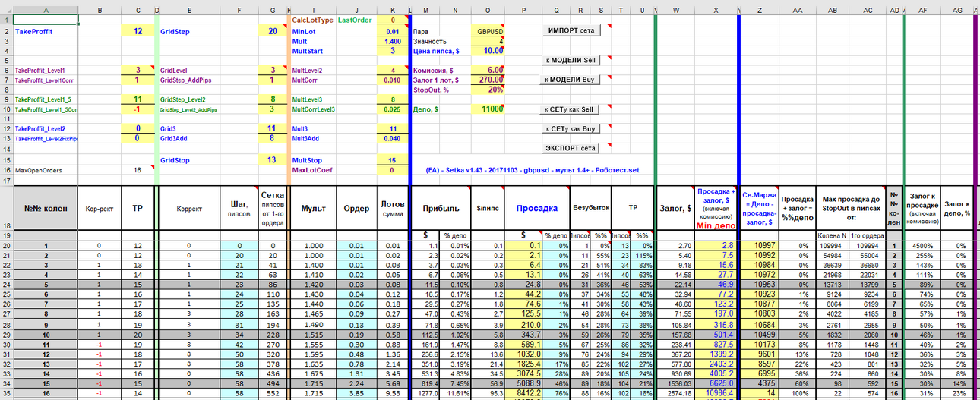The width and height of the screenshot is (980, 400).
Task: Select column E header
Action: [189, 10]
